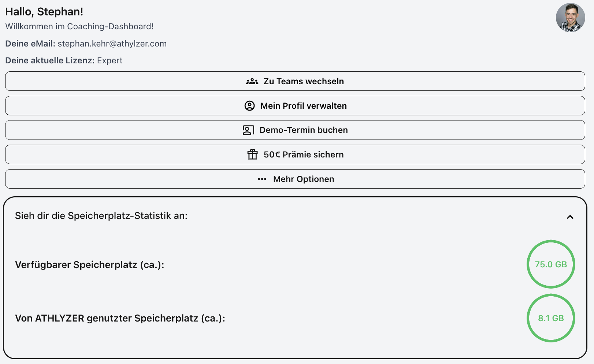Image resolution: width=594 pixels, height=364 pixels.
Task: Click the teams group icon
Action: pyautogui.click(x=252, y=81)
